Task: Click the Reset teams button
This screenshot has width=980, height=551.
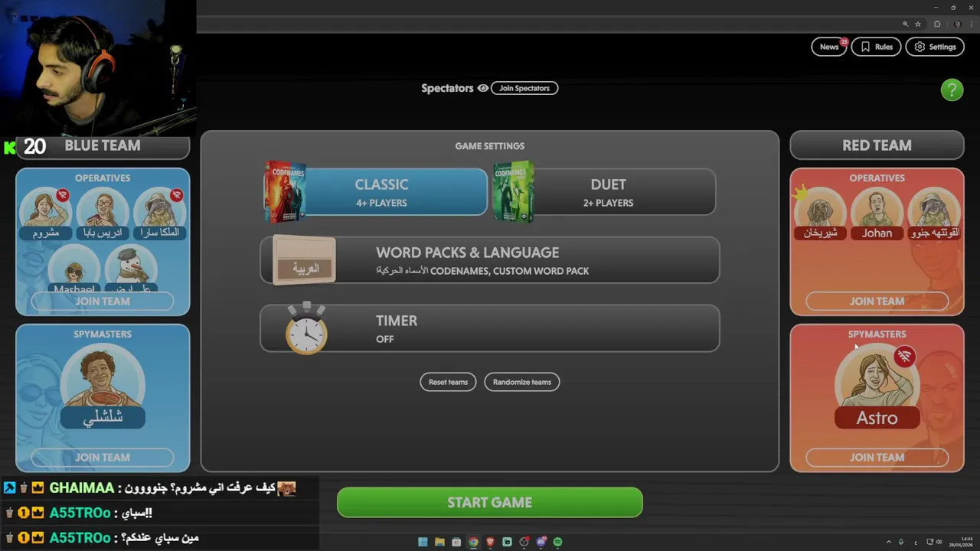Action: (x=448, y=382)
